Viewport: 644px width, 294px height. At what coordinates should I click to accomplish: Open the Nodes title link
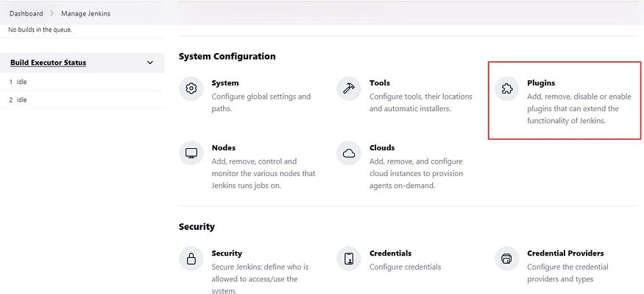tap(224, 147)
